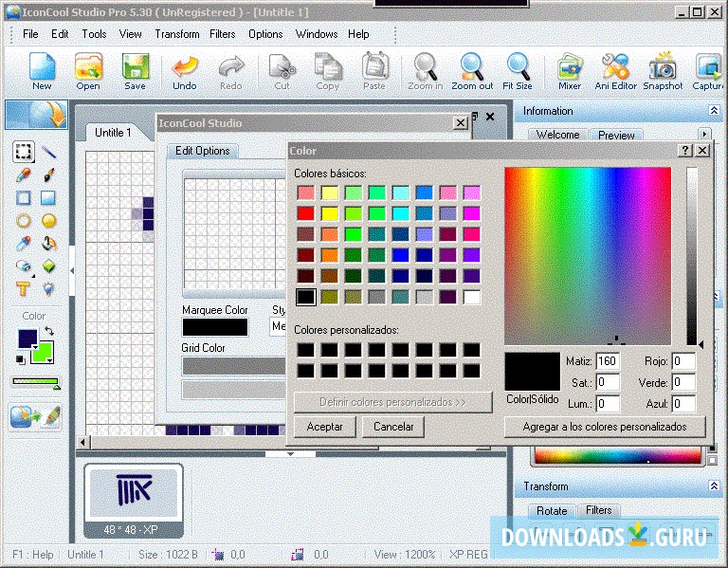Swap foreground and background colors

tap(48, 331)
